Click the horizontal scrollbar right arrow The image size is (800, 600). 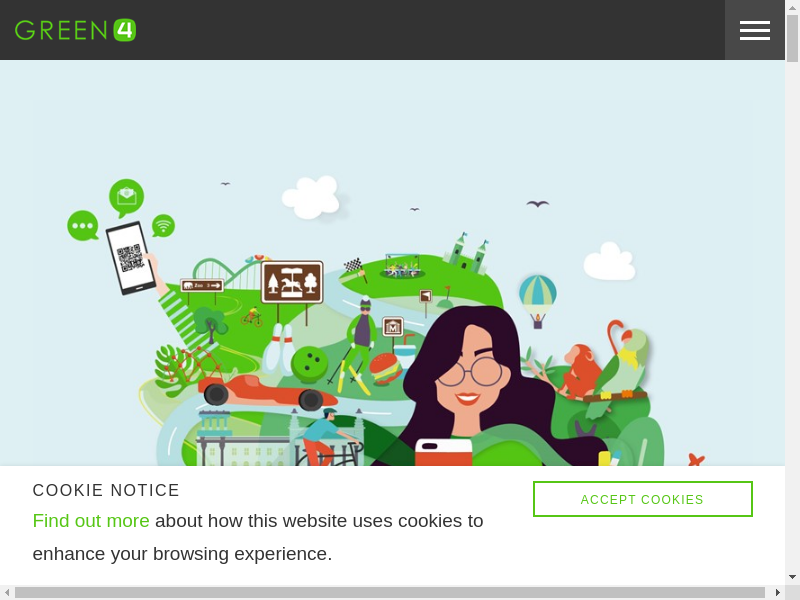coord(778,592)
